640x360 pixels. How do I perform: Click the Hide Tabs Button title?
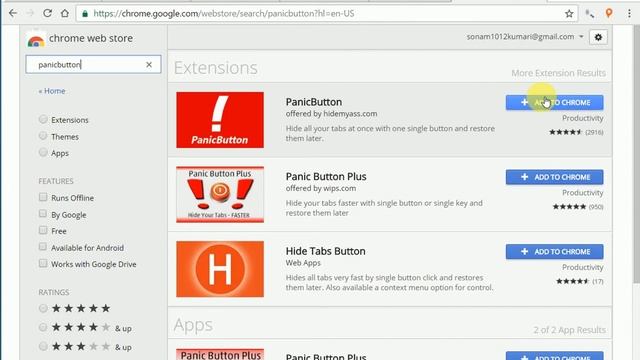(x=325, y=251)
